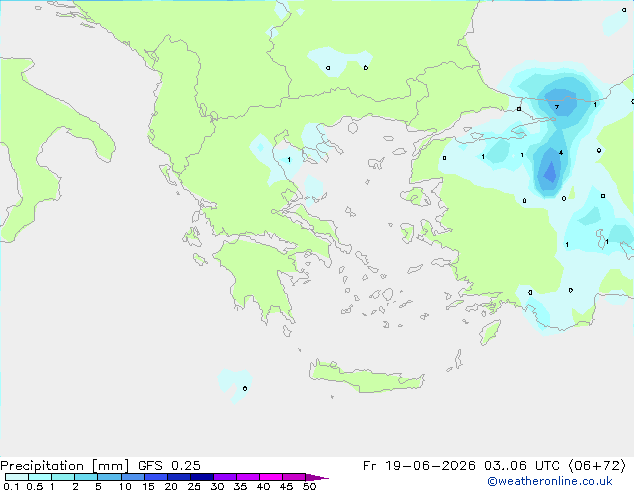Click the '7' precipitation value on map
Screen dimensions: 634x490
(557, 107)
